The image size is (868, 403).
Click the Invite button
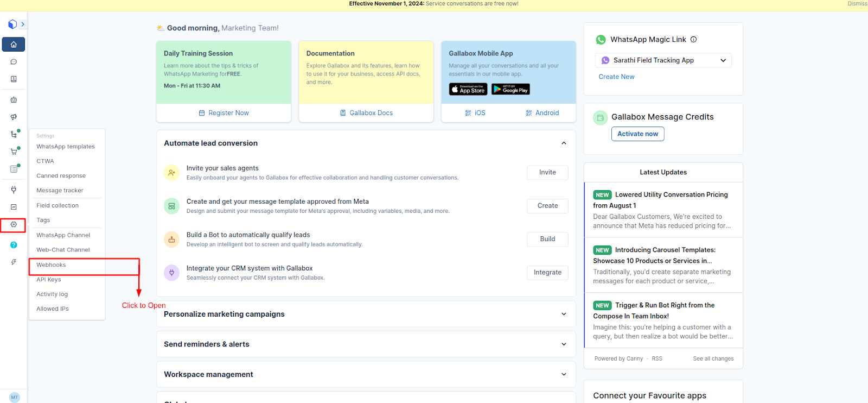(x=547, y=173)
